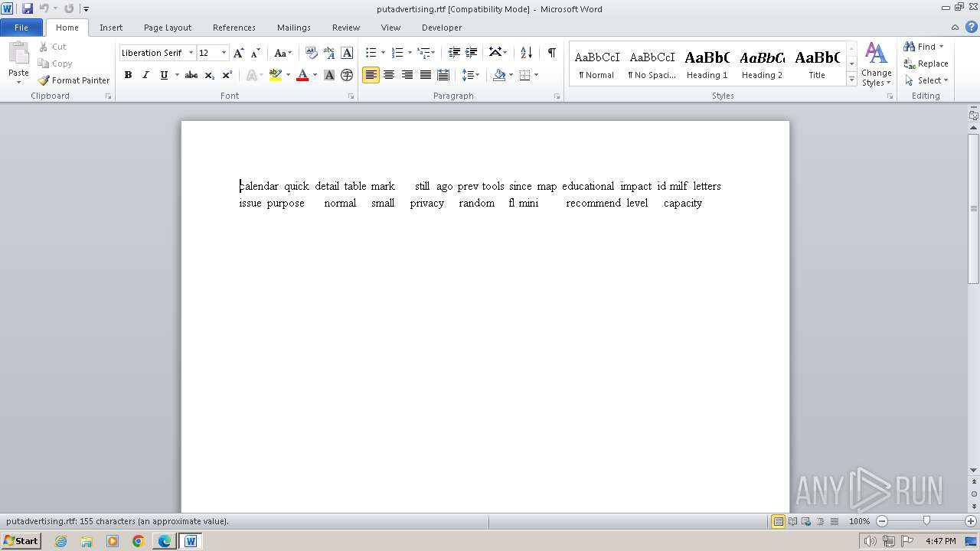The image size is (980, 551).
Task: Switch to the References tab
Action: coord(234,28)
